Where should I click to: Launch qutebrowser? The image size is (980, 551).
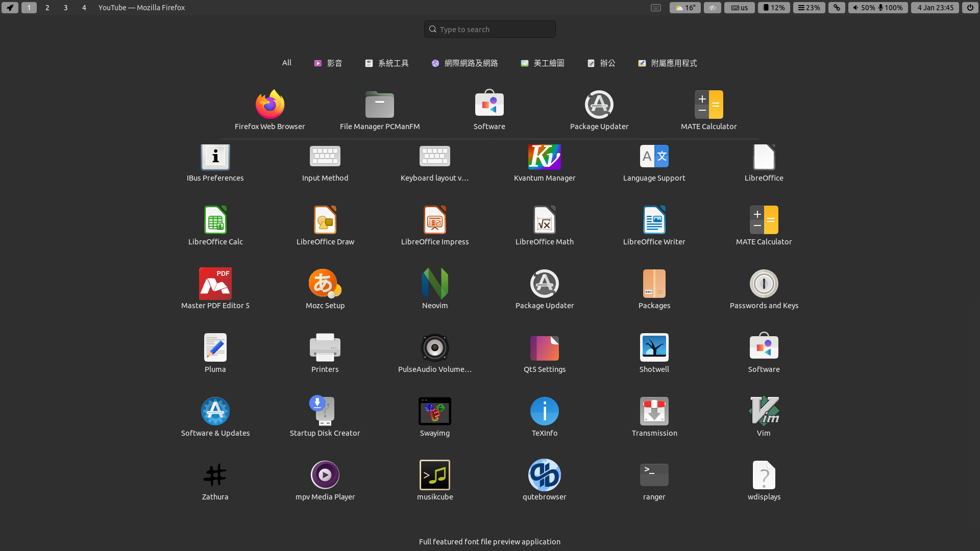pyautogui.click(x=545, y=481)
